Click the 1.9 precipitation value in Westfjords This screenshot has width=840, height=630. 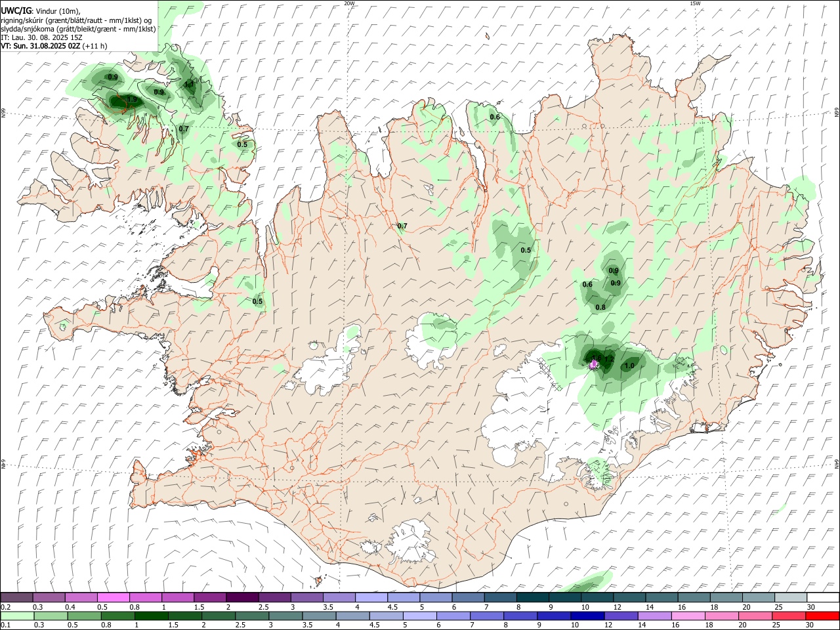132,100
